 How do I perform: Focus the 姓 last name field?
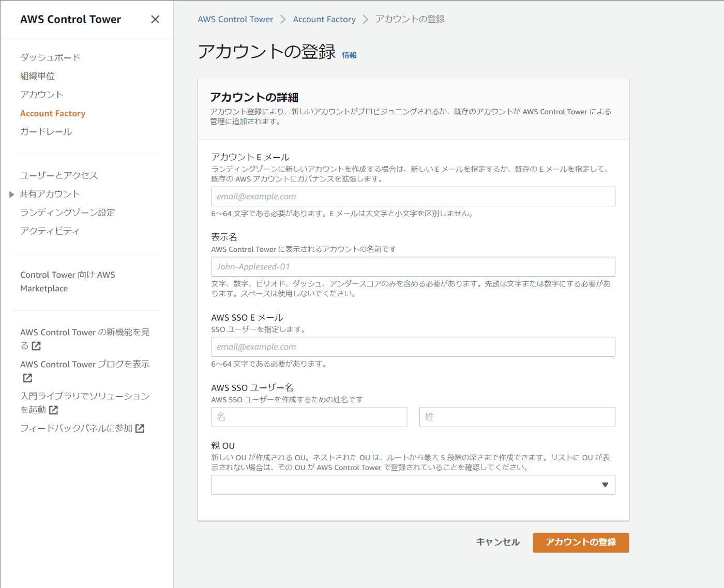pyautogui.click(x=517, y=417)
